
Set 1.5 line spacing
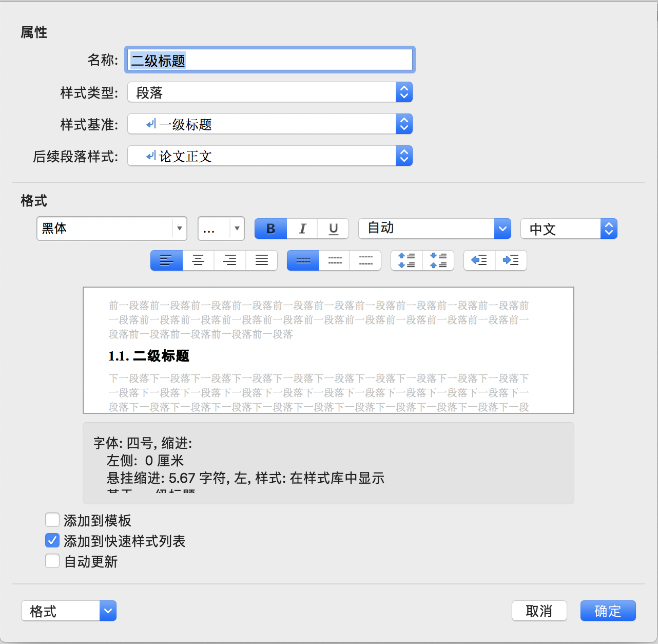[335, 260]
